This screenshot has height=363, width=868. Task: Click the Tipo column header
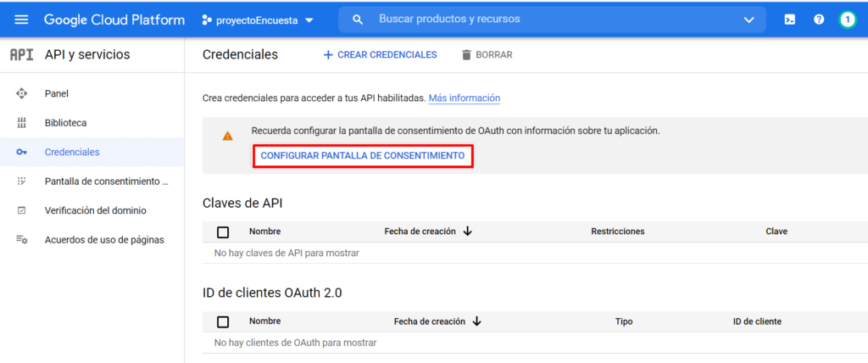(624, 321)
